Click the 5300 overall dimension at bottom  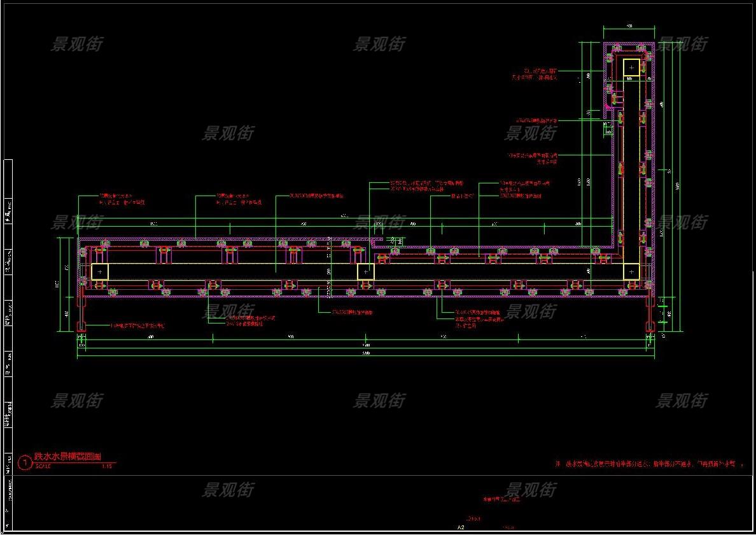pos(366,353)
